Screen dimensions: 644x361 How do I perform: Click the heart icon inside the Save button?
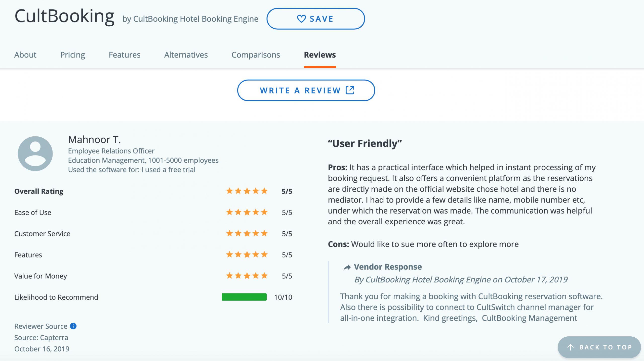tap(301, 18)
